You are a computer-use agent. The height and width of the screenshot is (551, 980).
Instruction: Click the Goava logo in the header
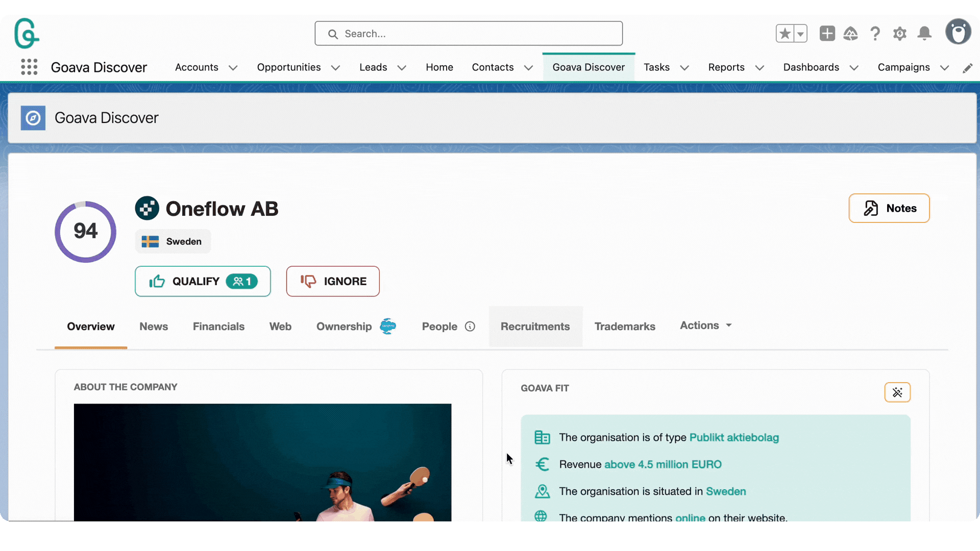(x=27, y=33)
